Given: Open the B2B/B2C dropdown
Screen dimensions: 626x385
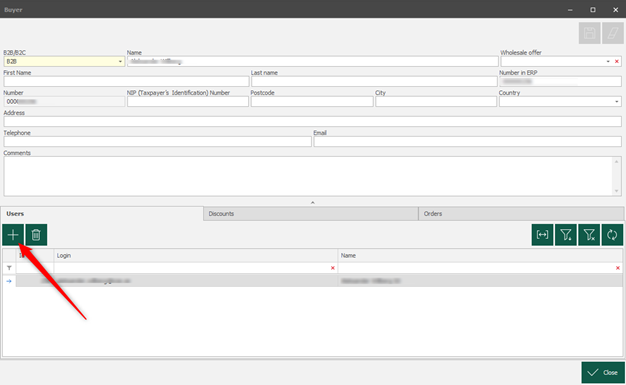Looking at the screenshot, I should point(120,62).
